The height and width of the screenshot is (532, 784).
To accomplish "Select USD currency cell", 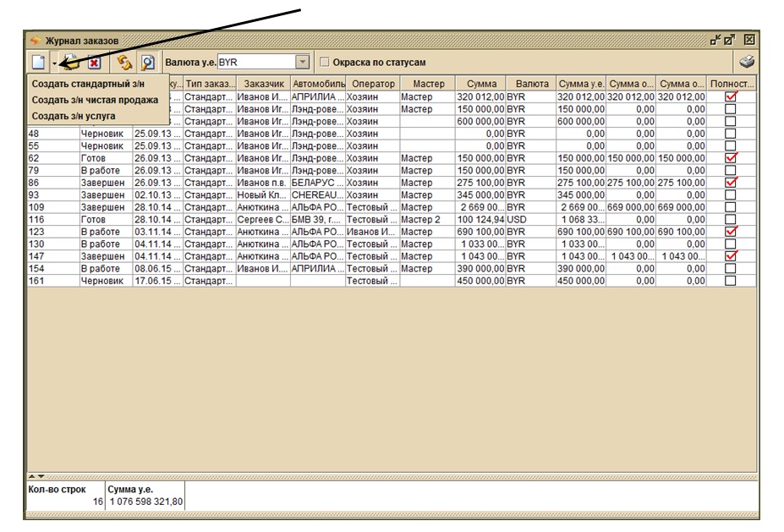I will tap(531, 219).
